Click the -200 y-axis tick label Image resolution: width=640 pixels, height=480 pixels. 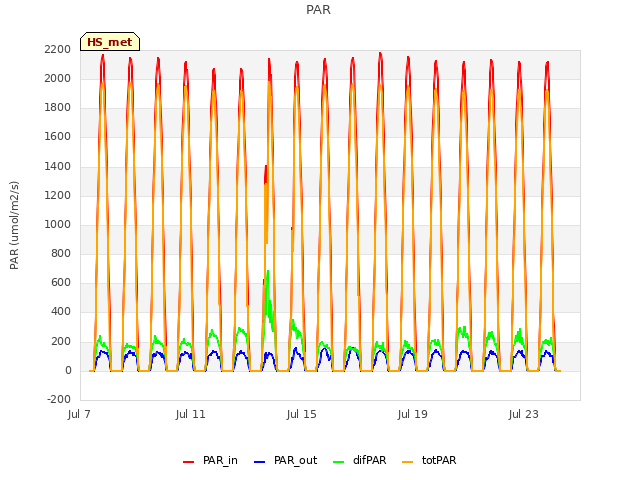[x=59, y=399]
